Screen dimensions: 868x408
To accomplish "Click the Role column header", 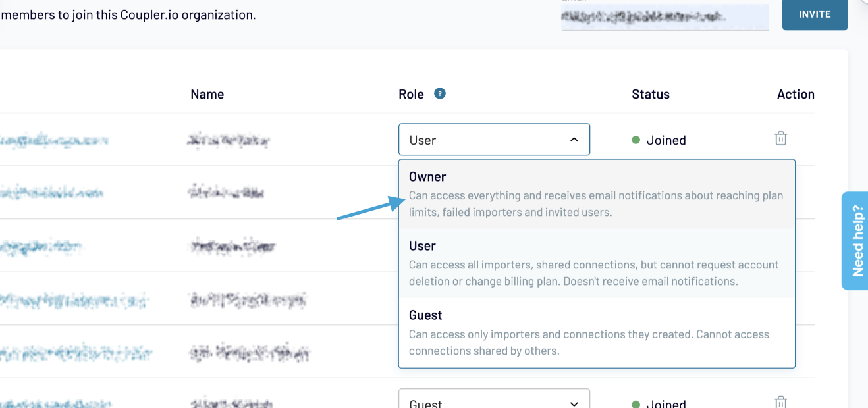I will click(411, 94).
